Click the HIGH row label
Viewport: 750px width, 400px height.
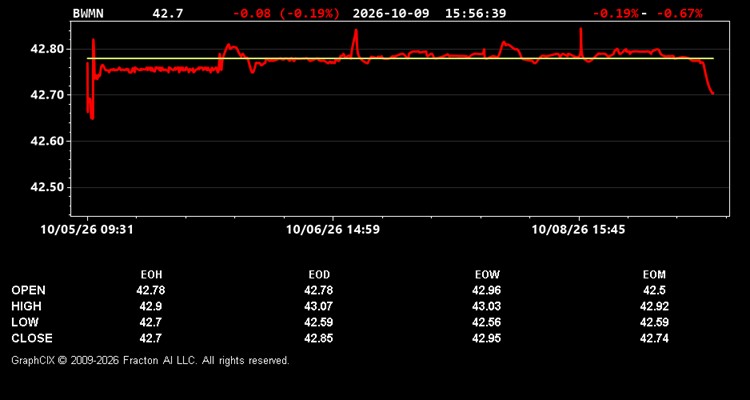pos(26,306)
